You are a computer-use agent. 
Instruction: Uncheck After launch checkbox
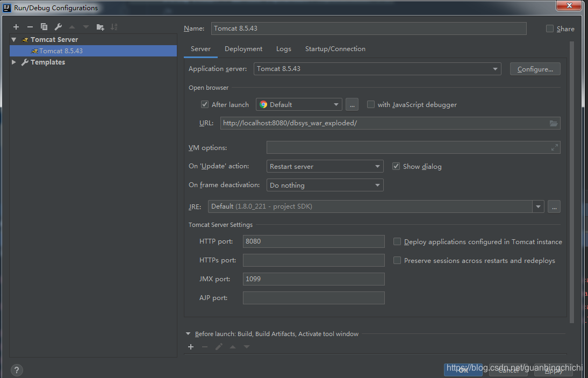click(205, 105)
